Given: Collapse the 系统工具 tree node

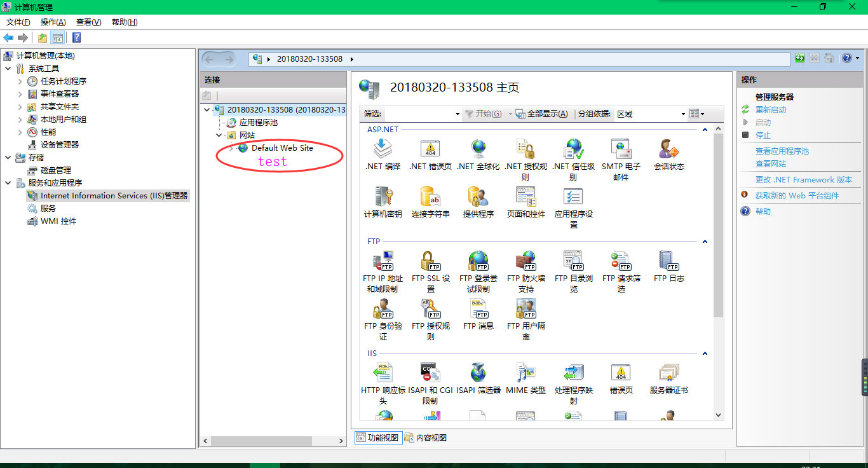Looking at the screenshot, I should point(8,68).
